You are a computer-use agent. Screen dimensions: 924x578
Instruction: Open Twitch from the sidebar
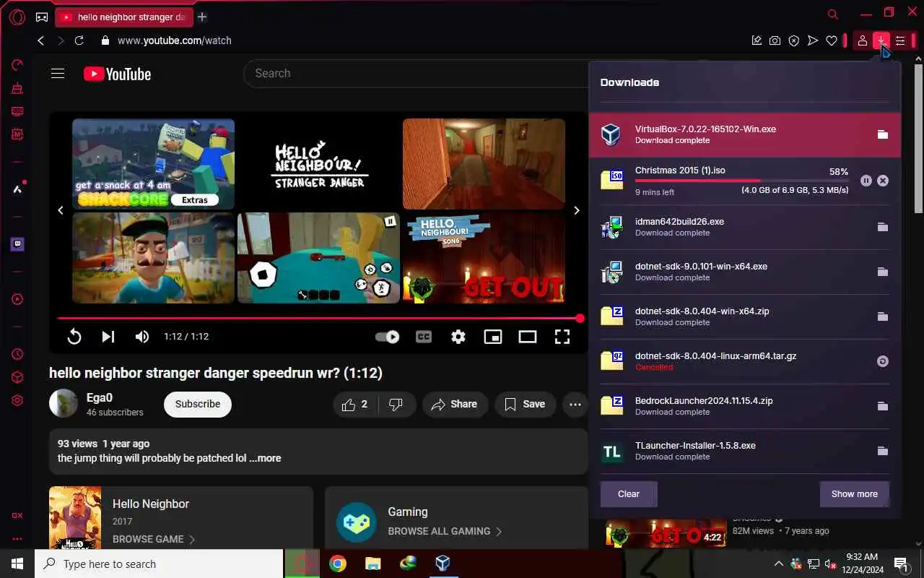17,244
